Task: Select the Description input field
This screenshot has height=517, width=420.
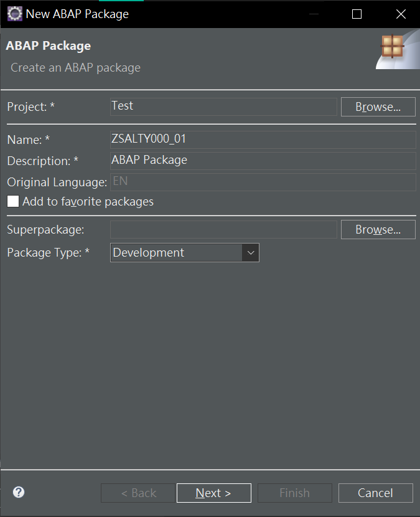Action: click(x=263, y=161)
